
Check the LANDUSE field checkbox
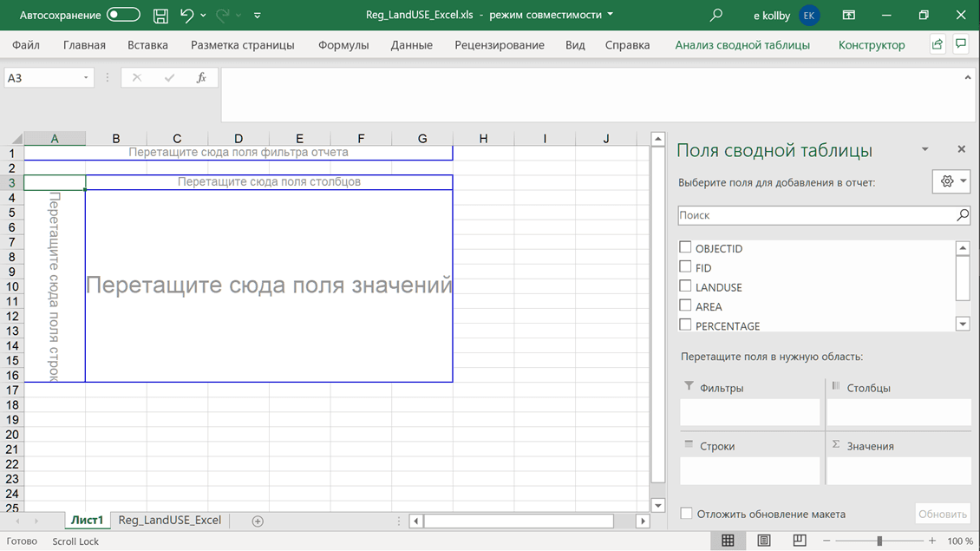point(685,285)
